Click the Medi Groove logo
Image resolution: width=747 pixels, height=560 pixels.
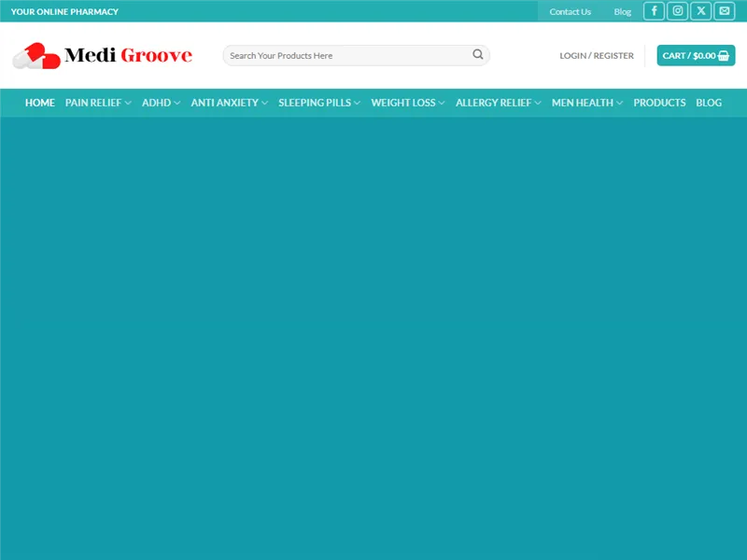(x=103, y=55)
